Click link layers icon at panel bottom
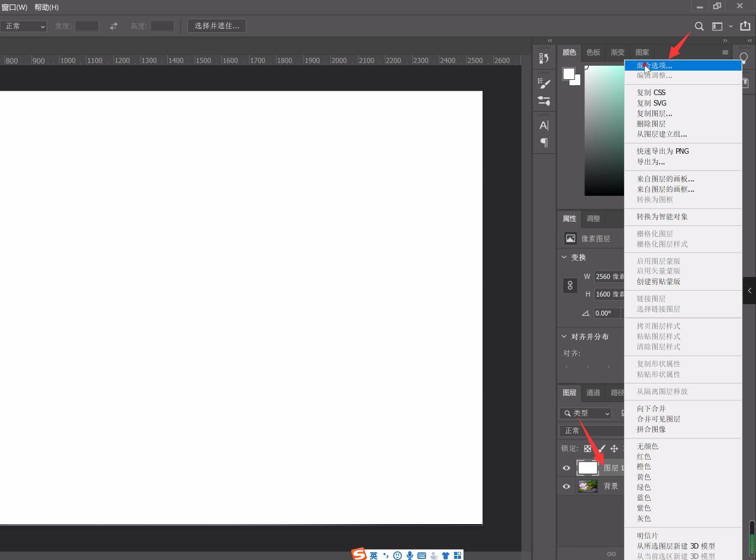Image resolution: width=756 pixels, height=560 pixels. click(x=612, y=554)
